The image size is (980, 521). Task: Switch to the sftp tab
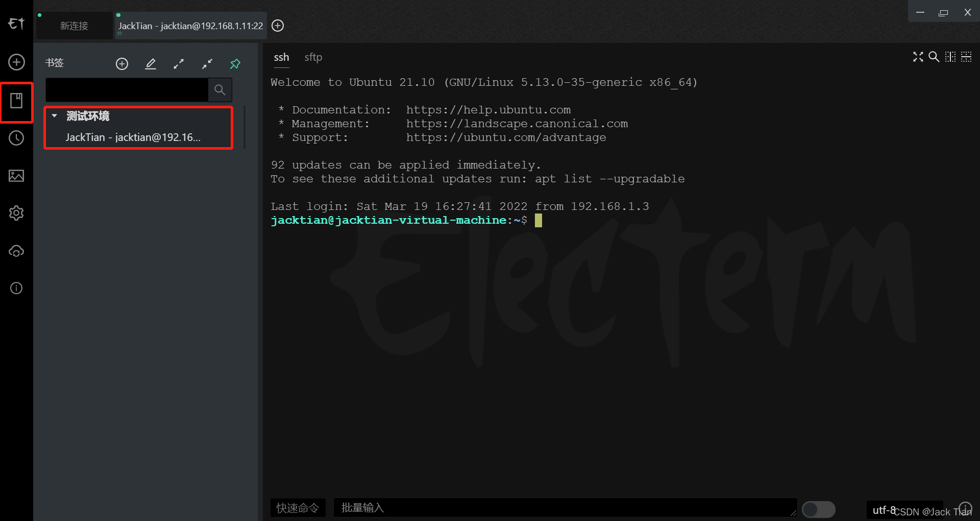click(313, 57)
